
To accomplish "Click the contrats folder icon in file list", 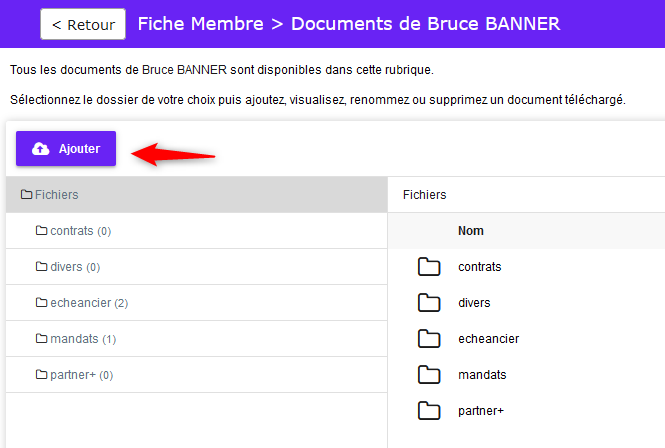I will coord(429,267).
